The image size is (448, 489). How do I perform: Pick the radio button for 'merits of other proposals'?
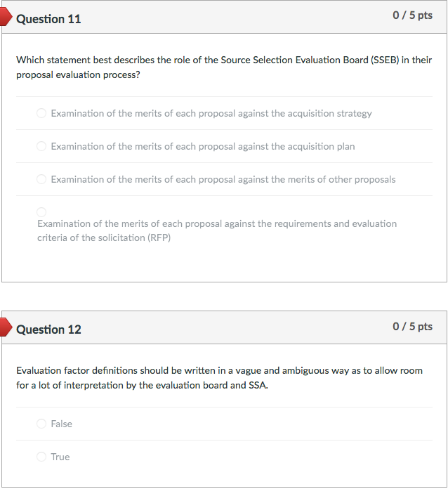[41, 179]
